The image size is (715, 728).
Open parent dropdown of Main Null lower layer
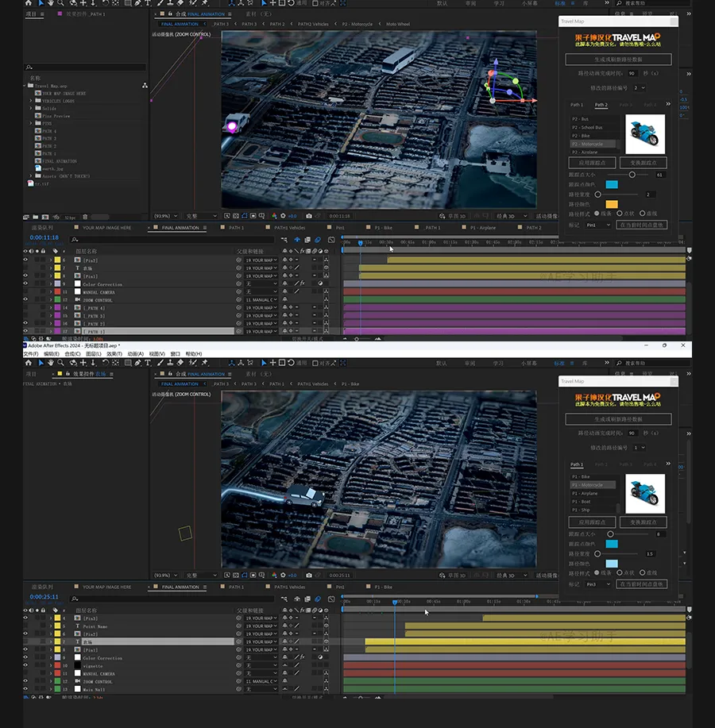click(261, 689)
